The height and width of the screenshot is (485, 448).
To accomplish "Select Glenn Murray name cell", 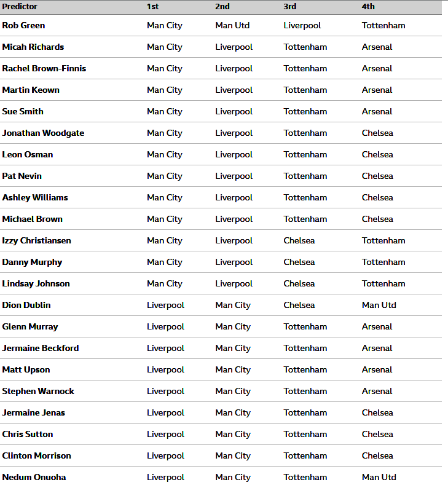I will pos(30,326).
